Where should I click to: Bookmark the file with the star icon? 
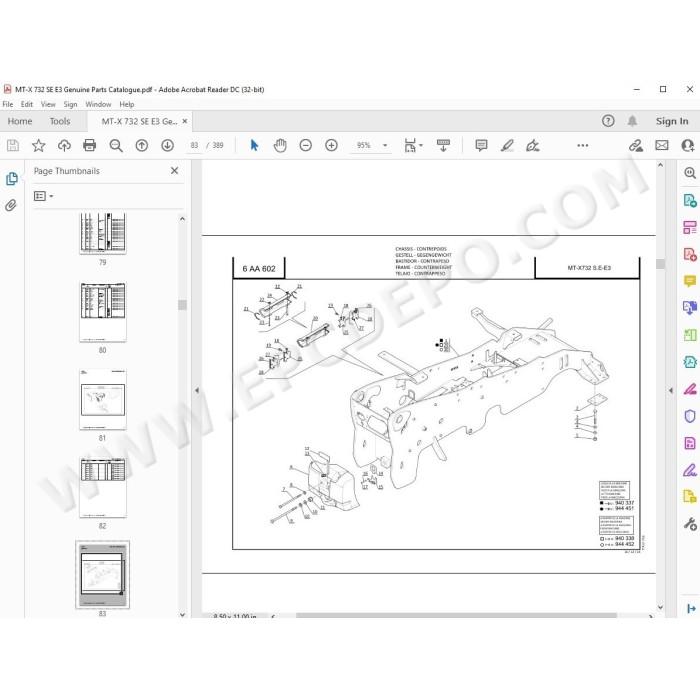click(38, 145)
